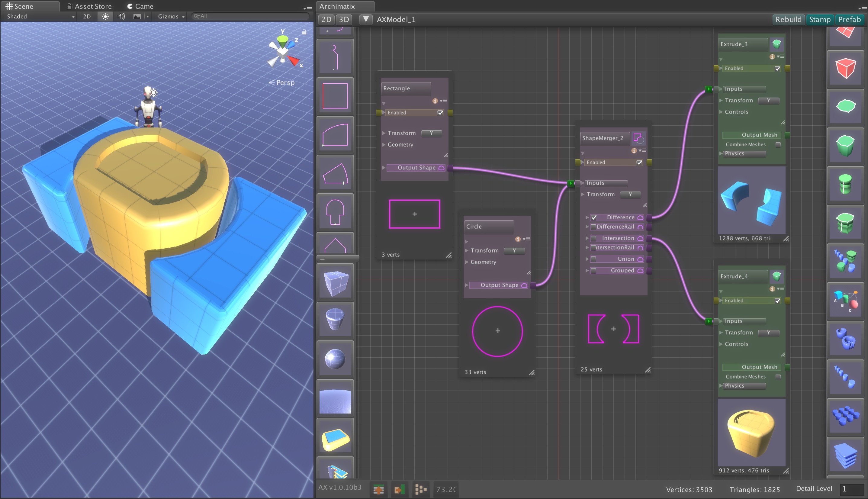Open the Shaded draw mode dropdown
The image size is (868, 499).
tap(40, 16)
